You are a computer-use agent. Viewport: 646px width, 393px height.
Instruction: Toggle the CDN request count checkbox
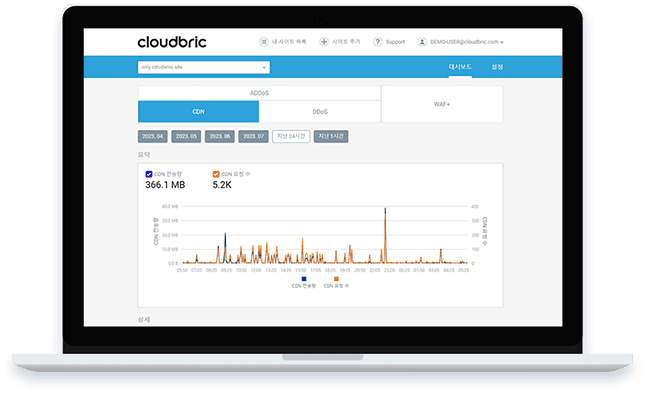pos(216,174)
